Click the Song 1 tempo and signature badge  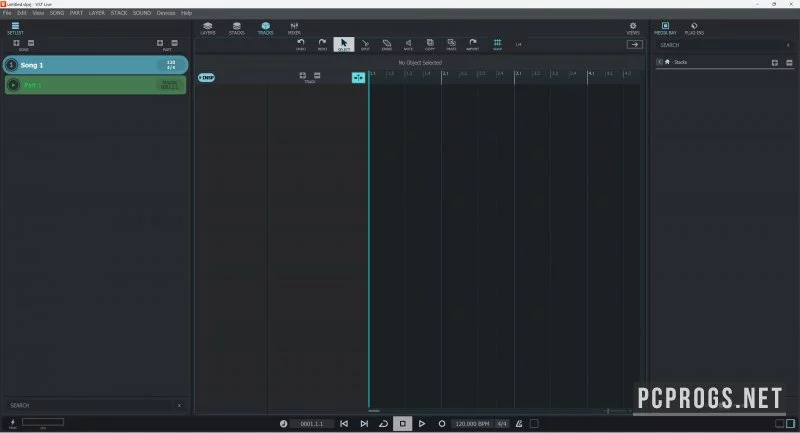click(x=171, y=65)
